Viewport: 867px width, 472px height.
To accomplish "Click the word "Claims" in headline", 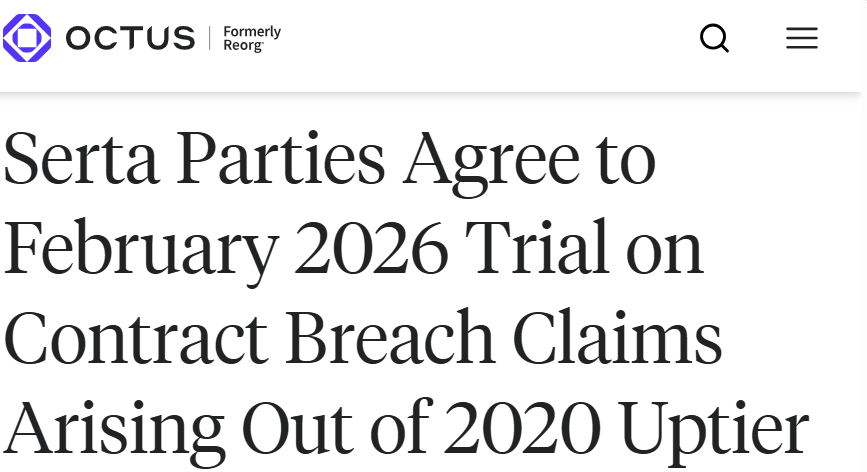I will pyautogui.click(x=617, y=337).
